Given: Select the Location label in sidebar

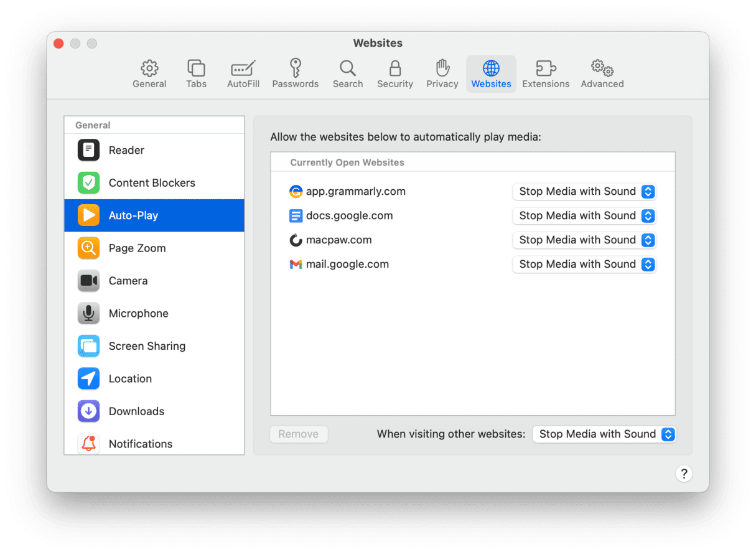Looking at the screenshot, I should coord(130,378).
